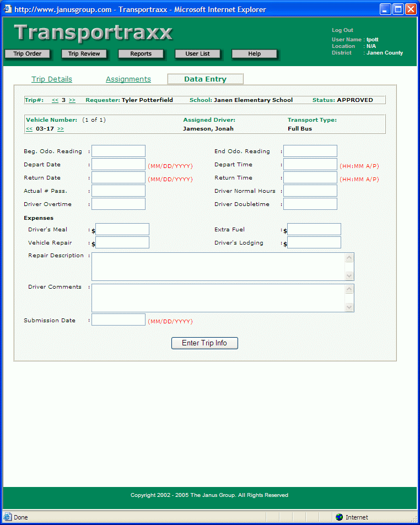Focus the Driver's Meal expense field
This screenshot has height=525, width=420.
[122, 229]
